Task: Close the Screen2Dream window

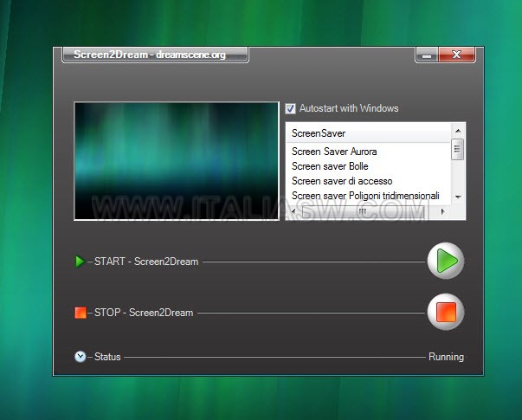Action: [x=457, y=55]
